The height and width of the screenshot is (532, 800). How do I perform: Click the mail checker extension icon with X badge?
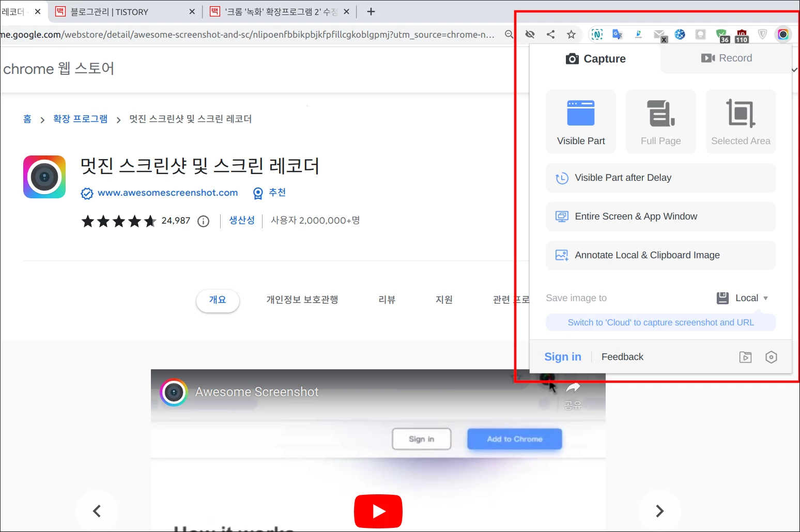click(660, 35)
